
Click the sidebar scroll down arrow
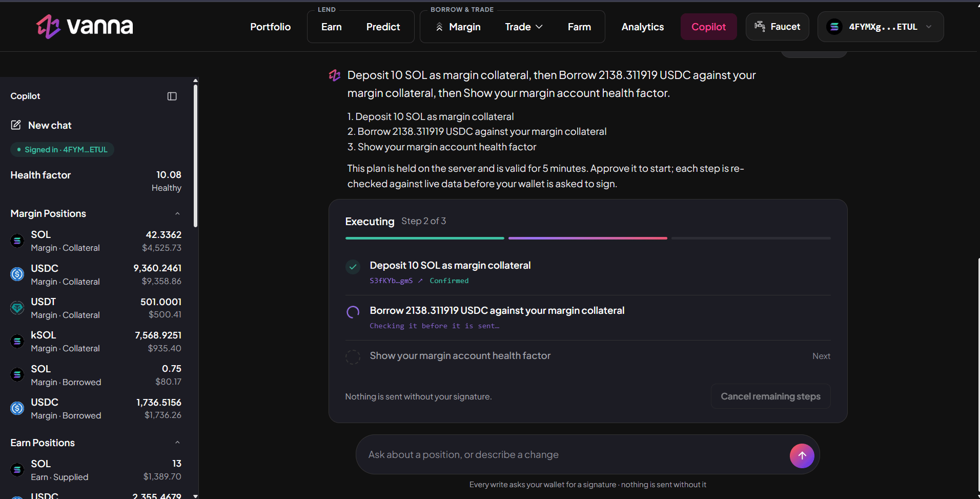195,496
